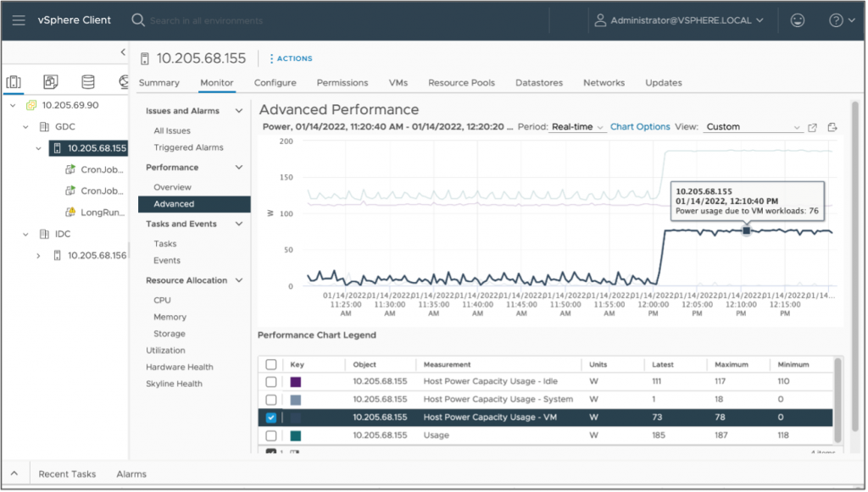Viewport: 868px width, 492px height.
Task: Switch to the Configure tab
Action: tap(275, 83)
